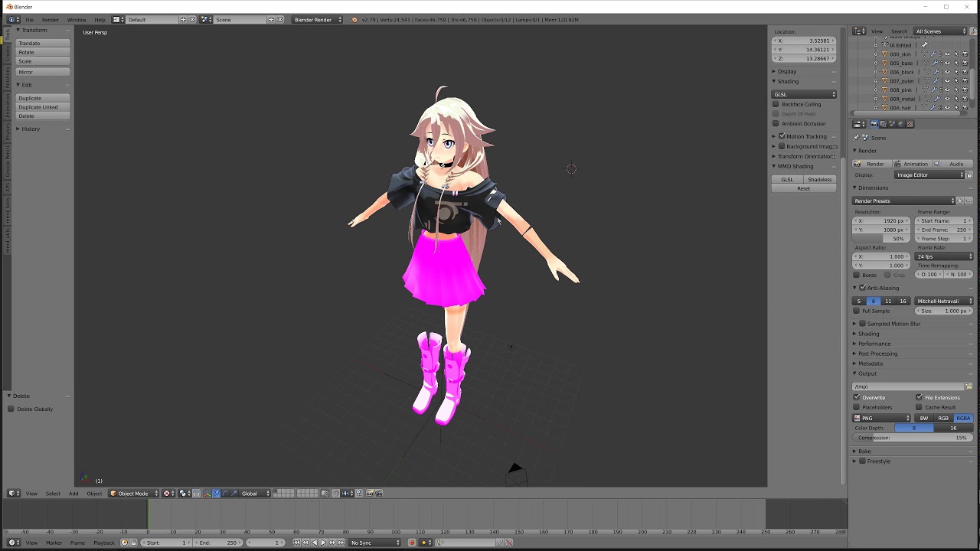This screenshot has width=980, height=551.
Task: Jump to end frame in timeline
Action: coord(341,543)
